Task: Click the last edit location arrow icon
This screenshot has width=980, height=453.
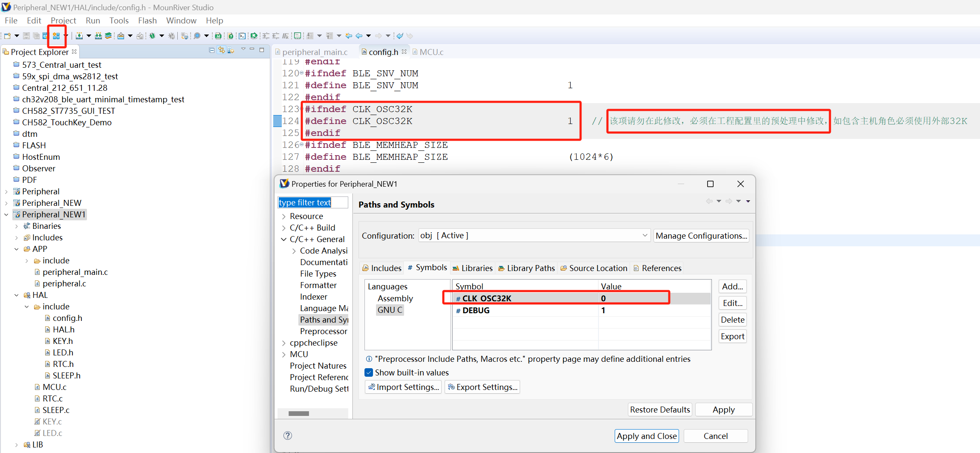Action: click(349, 36)
